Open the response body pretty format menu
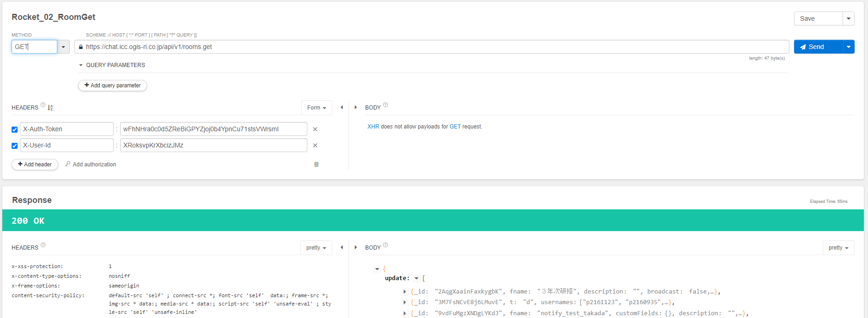Viewport: 868px width, 318px height. pyautogui.click(x=838, y=248)
